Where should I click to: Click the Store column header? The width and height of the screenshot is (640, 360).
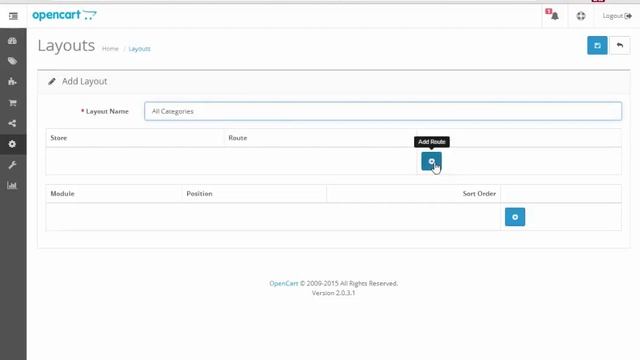[x=59, y=138]
